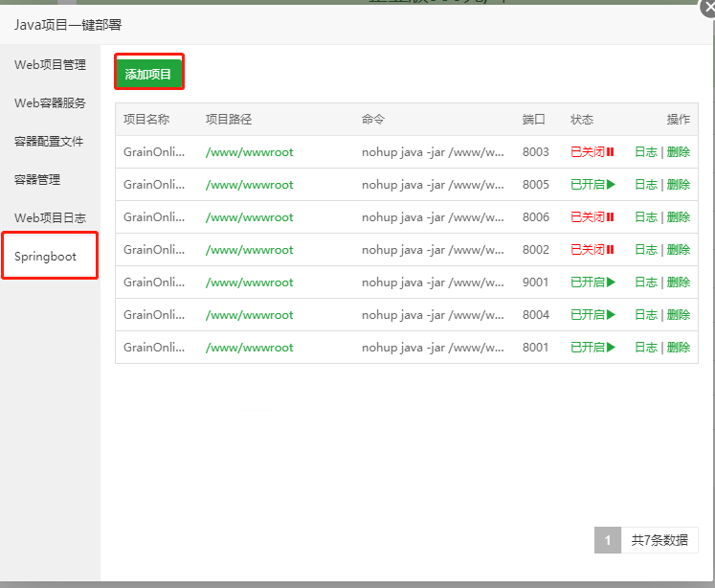Click the /www/wwwroot path for port 9001
Image resolution: width=715 pixels, height=588 pixels.
tap(250, 283)
